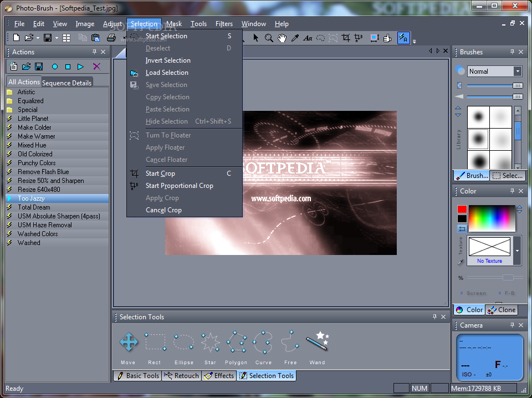Select the Free selection tool
The height and width of the screenshot is (398, 532).
tap(290, 341)
